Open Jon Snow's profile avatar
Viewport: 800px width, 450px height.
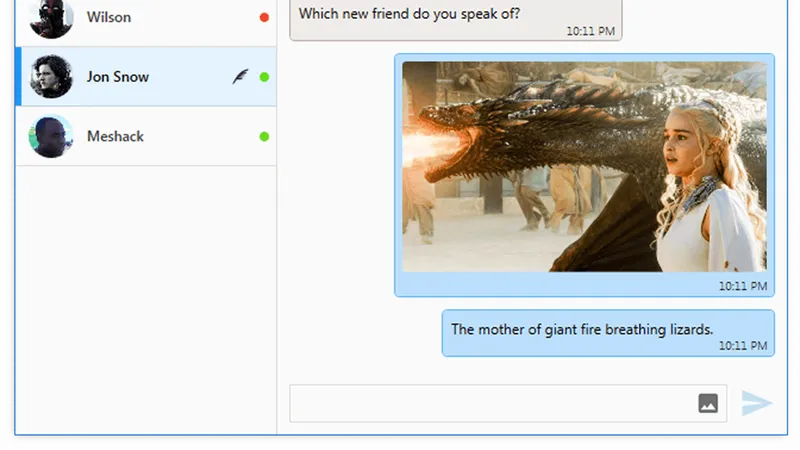coord(51,77)
